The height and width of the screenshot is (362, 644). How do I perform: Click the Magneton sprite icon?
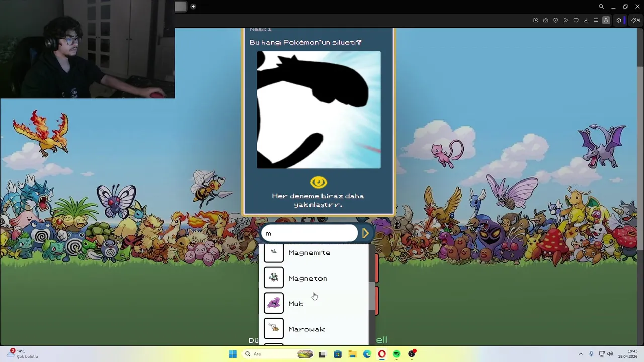point(274,278)
